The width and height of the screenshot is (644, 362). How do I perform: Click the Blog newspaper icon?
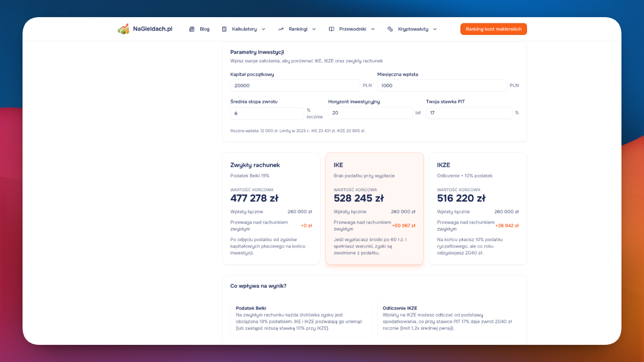click(192, 29)
